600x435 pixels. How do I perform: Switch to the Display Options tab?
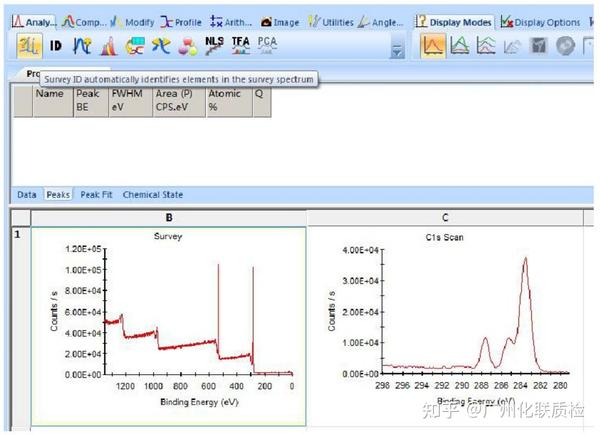(541, 23)
